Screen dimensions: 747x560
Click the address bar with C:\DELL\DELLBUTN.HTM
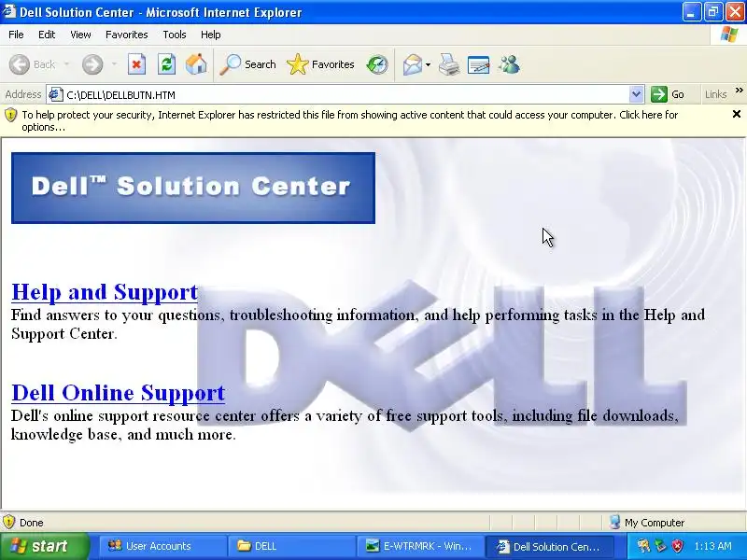click(345, 95)
